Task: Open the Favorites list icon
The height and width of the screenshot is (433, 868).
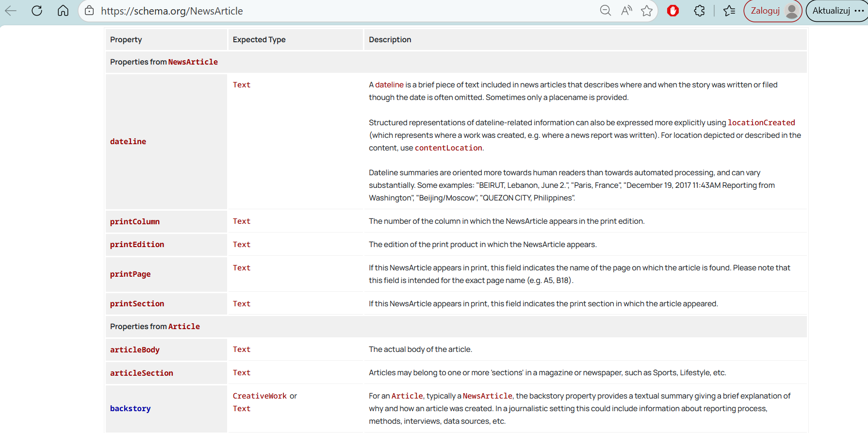Action: (x=729, y=11)
